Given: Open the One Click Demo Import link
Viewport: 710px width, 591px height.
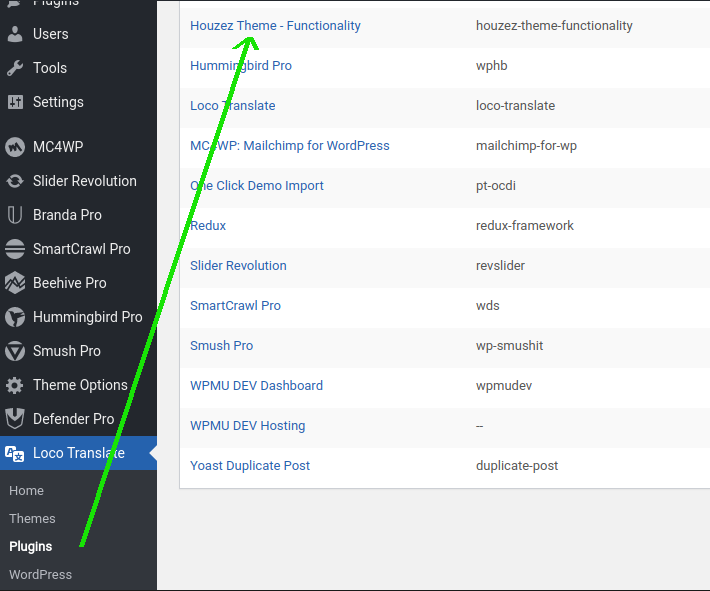Looking at the screenshot, I should click(257, 186).
